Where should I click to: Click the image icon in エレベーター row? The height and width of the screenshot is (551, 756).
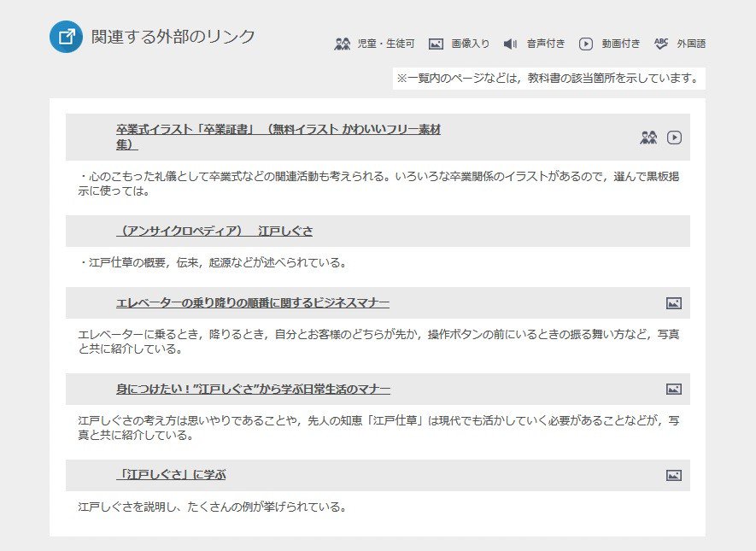tap(673, 303)
